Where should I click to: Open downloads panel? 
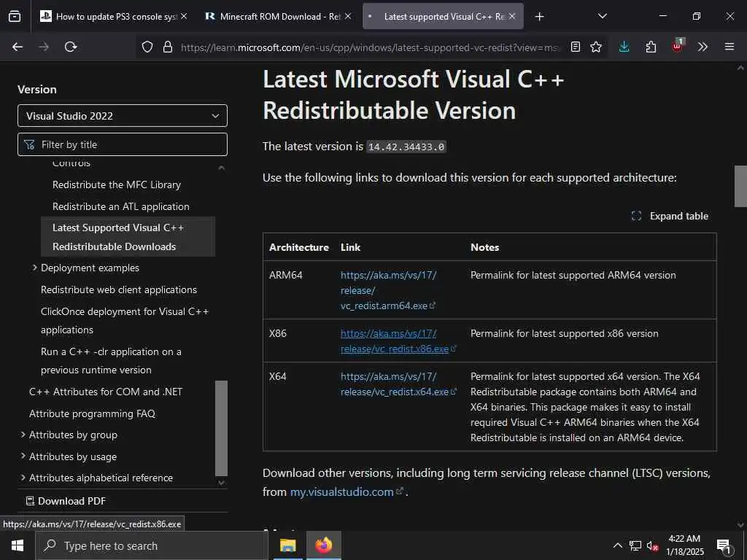point(624,47)
